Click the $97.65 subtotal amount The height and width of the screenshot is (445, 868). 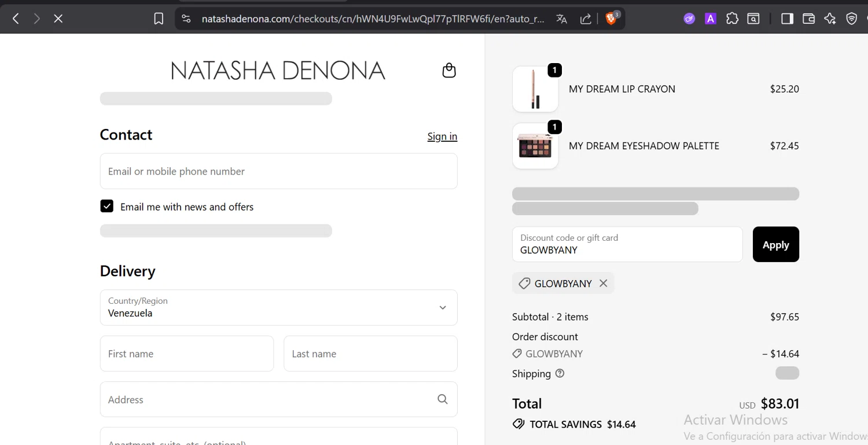point(785,317)
